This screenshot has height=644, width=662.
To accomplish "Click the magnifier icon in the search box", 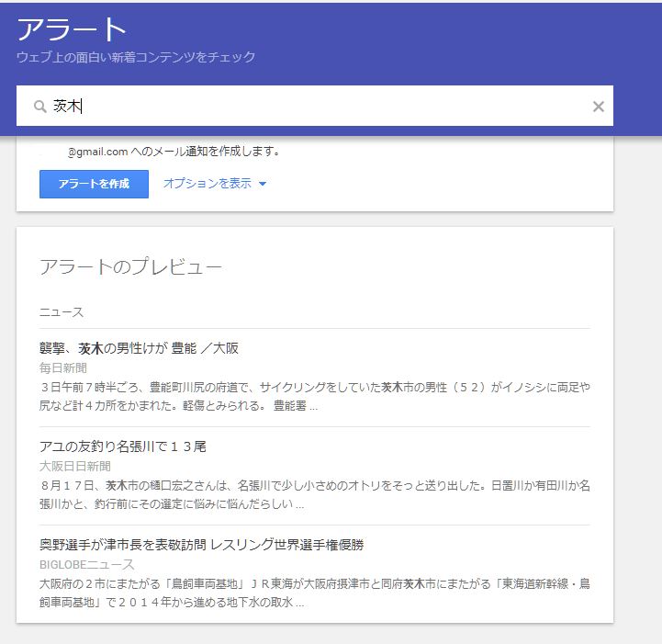I will [x=39, y=107].
